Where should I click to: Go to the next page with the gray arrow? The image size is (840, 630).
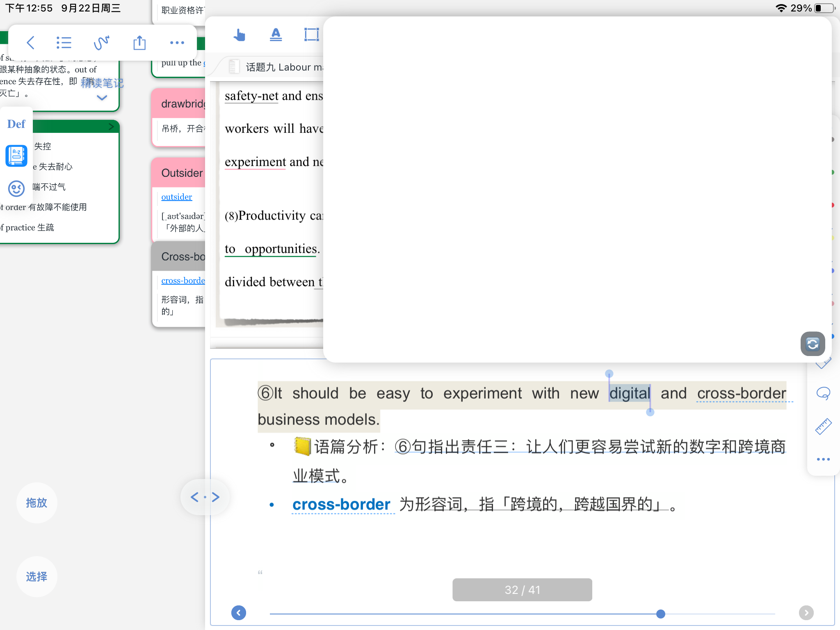click(806, 613)
